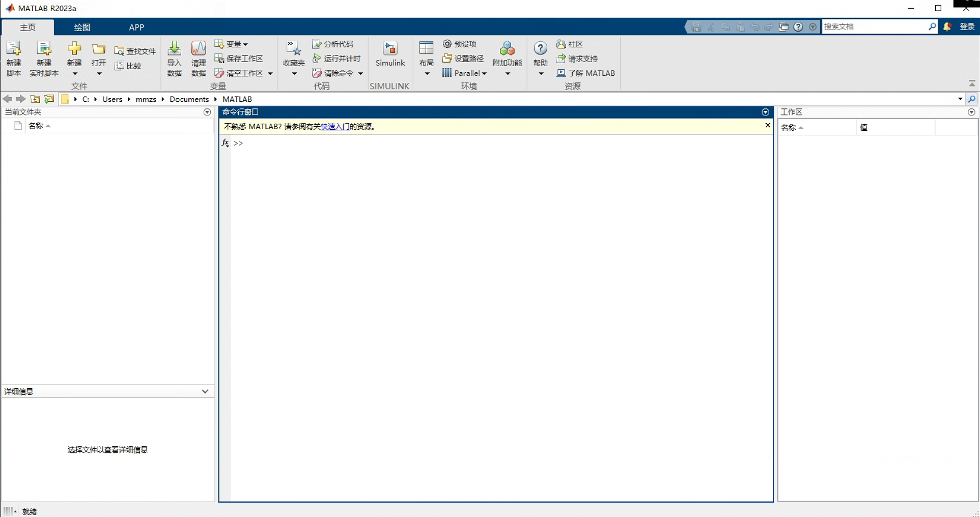Image resolution: width=980 pixels, height=517 pixels.
Task: Launch Simulink from the toolstrip
Action: pos(390,54)
